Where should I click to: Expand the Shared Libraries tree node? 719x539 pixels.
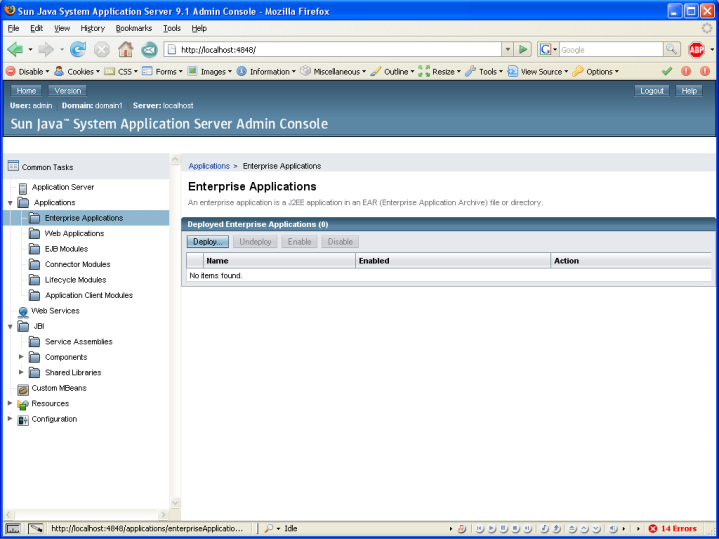click(x=21, y=372)
